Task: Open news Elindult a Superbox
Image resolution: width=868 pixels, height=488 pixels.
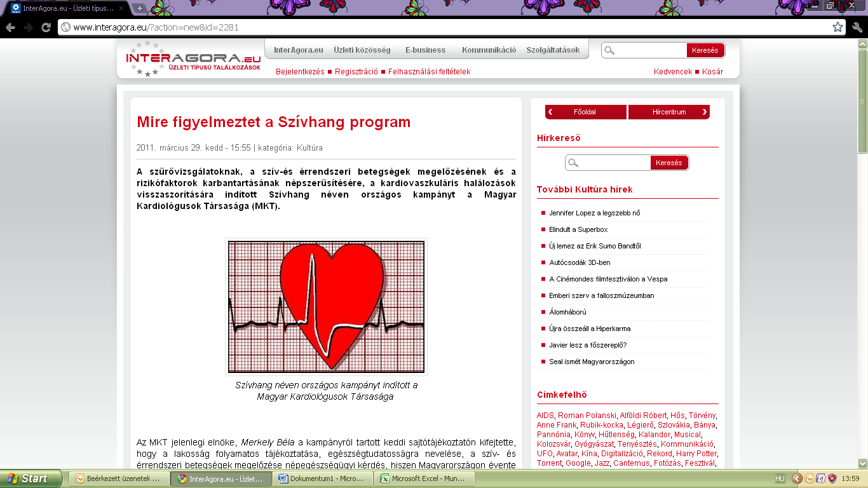Action: coord(578,229)
